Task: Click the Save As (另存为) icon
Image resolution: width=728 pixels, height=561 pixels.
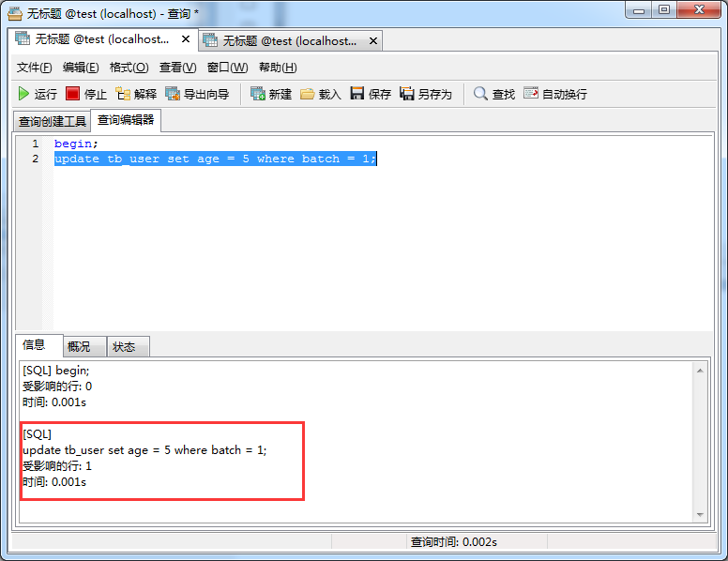Action: 407,94
